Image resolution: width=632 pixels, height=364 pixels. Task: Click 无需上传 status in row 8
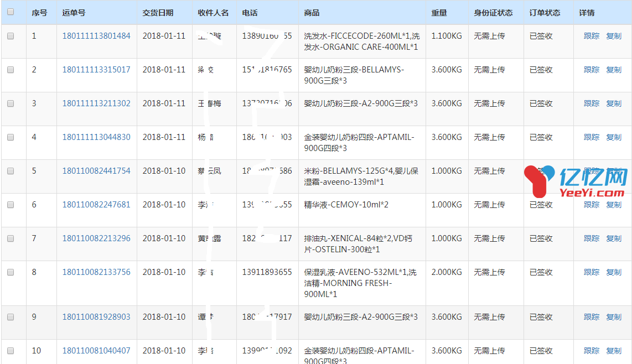pyautogui.click(x=489, y=273)
